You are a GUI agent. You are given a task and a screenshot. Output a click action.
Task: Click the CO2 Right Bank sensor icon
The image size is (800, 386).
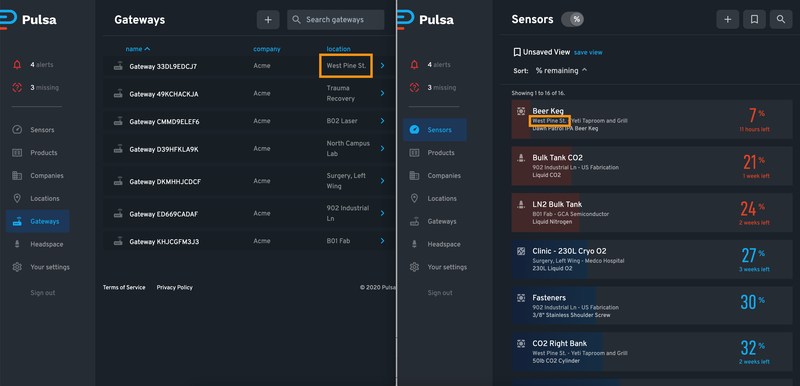(x=521, y=343)
